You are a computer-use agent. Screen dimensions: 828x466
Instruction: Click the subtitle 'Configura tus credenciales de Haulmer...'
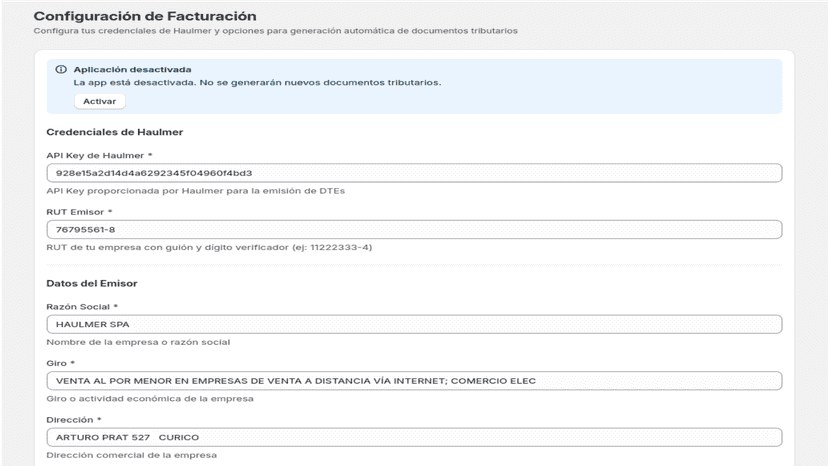tap(276, 31)
